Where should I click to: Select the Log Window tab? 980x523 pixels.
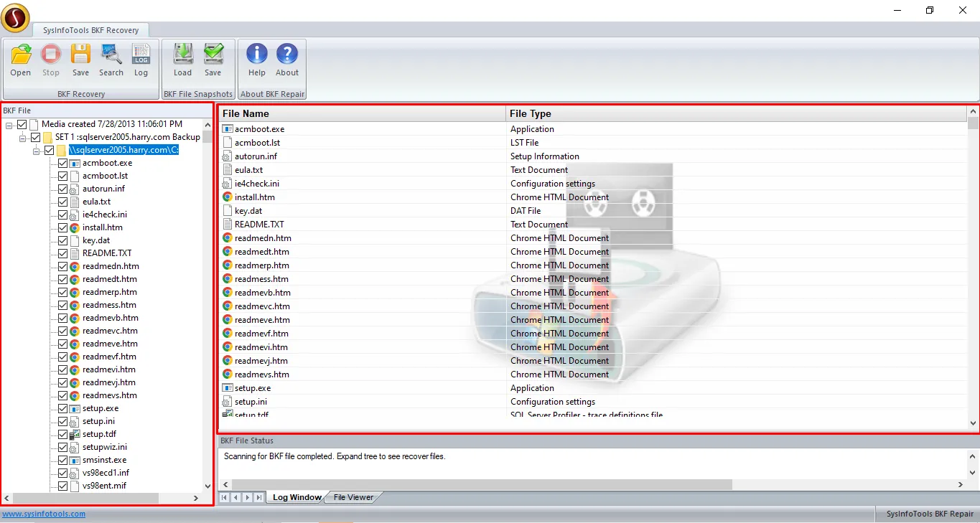point(297,497)
